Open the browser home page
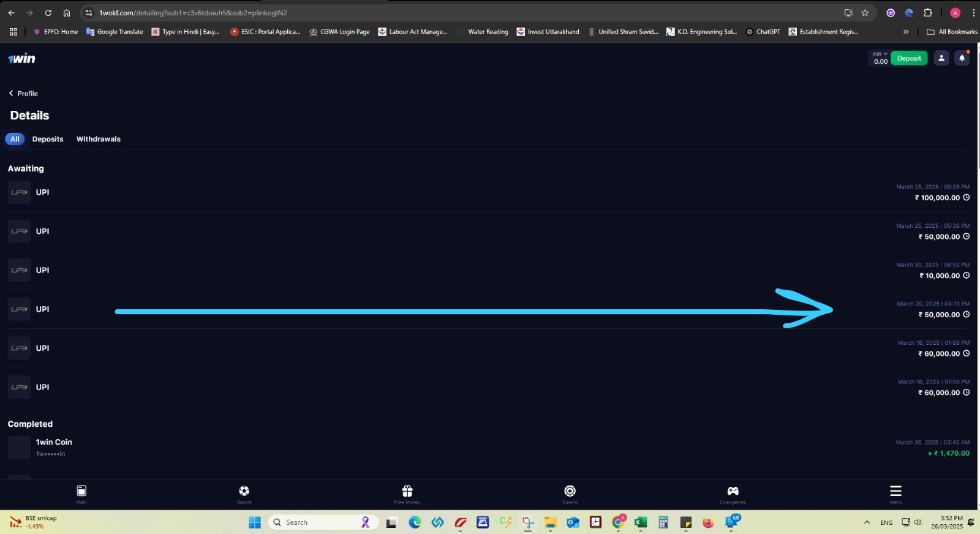Screen dimensions: 980x534 coord(67,13)
